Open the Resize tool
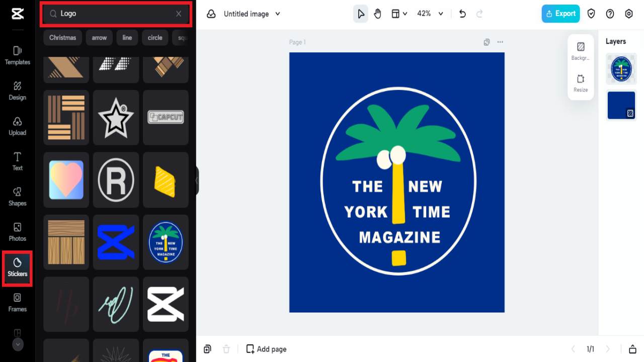The width and height of the screenshot is (644, 362). [581, 83]
